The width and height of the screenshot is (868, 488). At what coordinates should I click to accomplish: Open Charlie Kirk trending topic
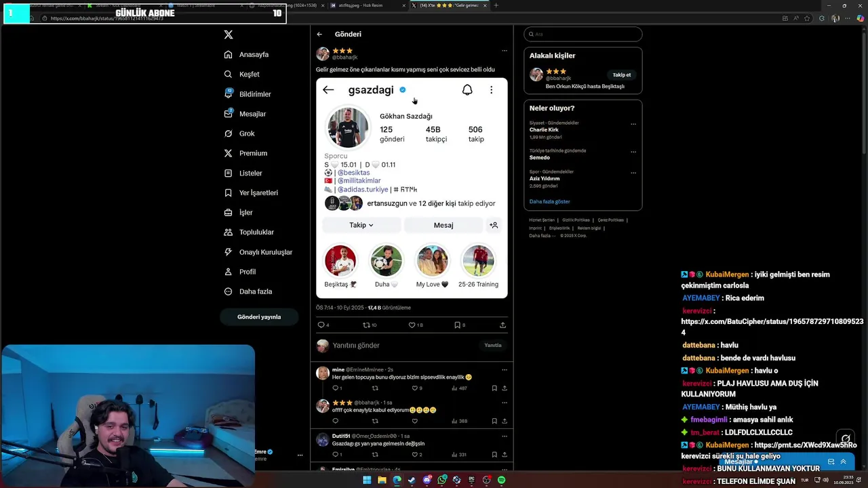tap(543, 129)
